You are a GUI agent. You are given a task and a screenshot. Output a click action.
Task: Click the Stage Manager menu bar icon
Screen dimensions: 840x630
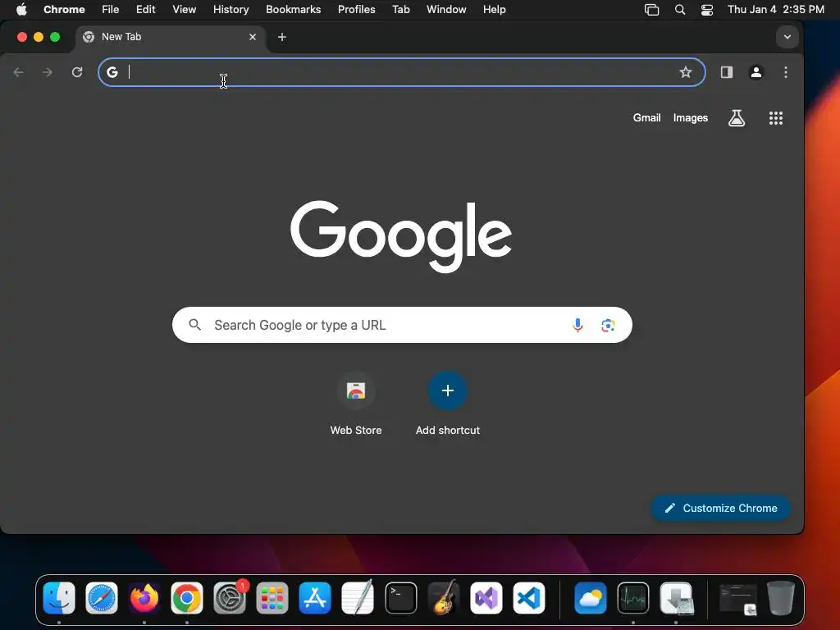point(651,10)
